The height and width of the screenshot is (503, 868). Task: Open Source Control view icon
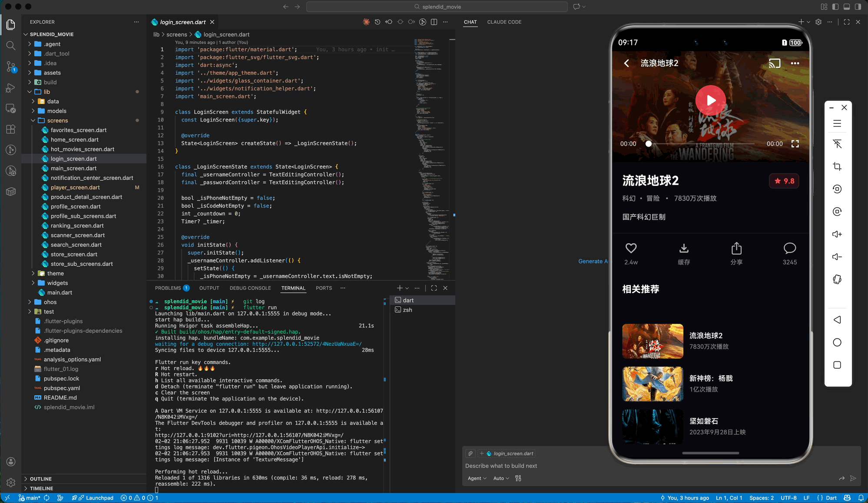tap(11, 66)
